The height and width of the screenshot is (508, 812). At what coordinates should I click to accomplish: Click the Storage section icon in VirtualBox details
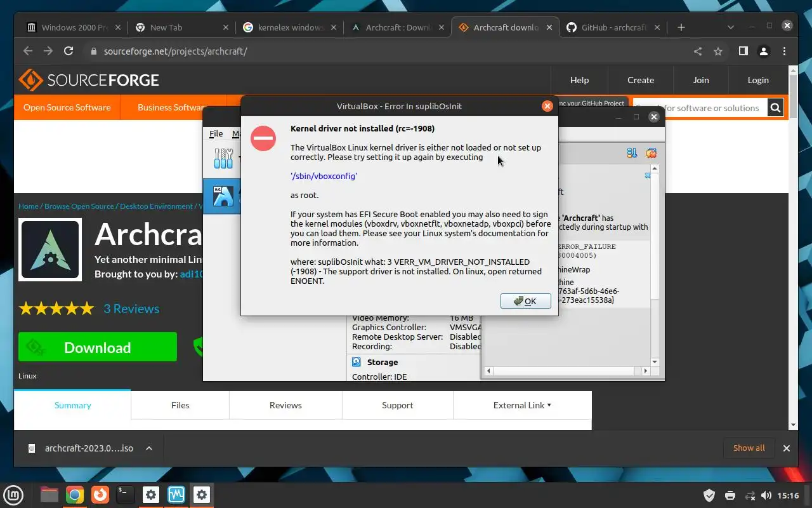coord(357,362)
